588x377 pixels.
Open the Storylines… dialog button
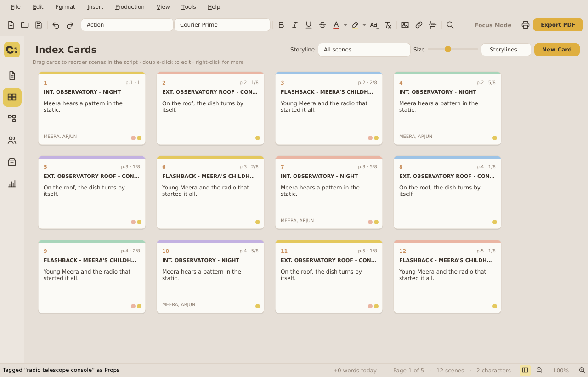point(506,50)
